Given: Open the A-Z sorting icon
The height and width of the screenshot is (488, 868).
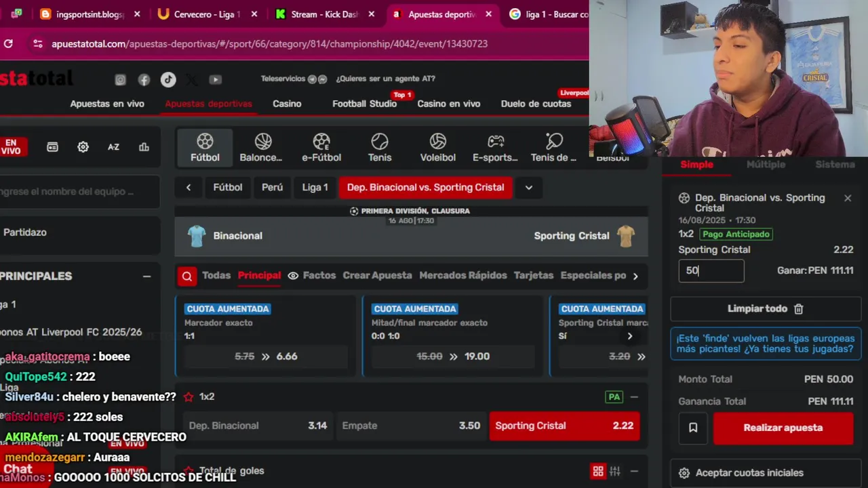Looking at the screenshot, I should coord(113,147).
